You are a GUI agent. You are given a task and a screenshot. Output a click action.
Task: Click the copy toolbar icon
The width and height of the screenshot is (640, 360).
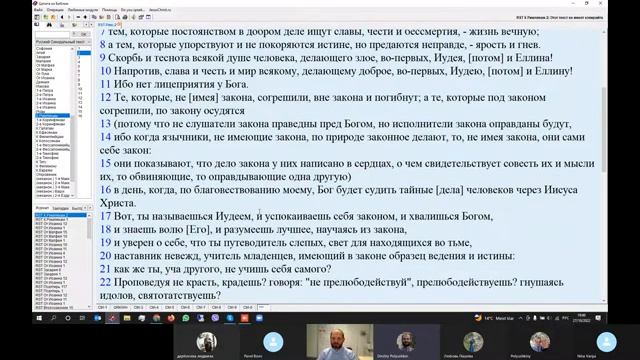94,17
